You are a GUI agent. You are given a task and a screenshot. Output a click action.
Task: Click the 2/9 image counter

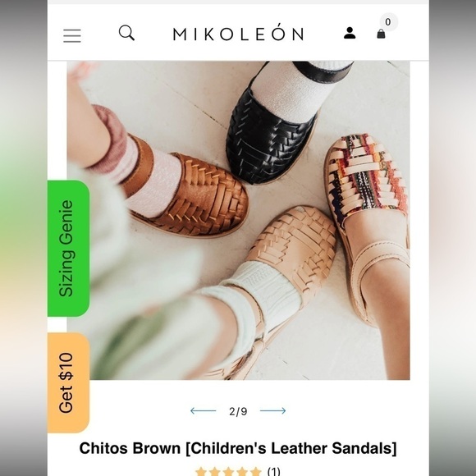238,411
